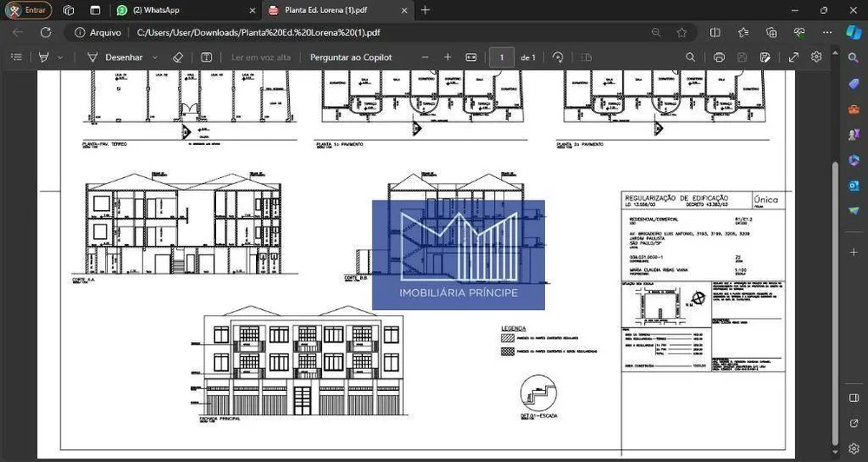Toggle fit to width view
Viewport: 868px width, 462px height.
coord(471,57)
